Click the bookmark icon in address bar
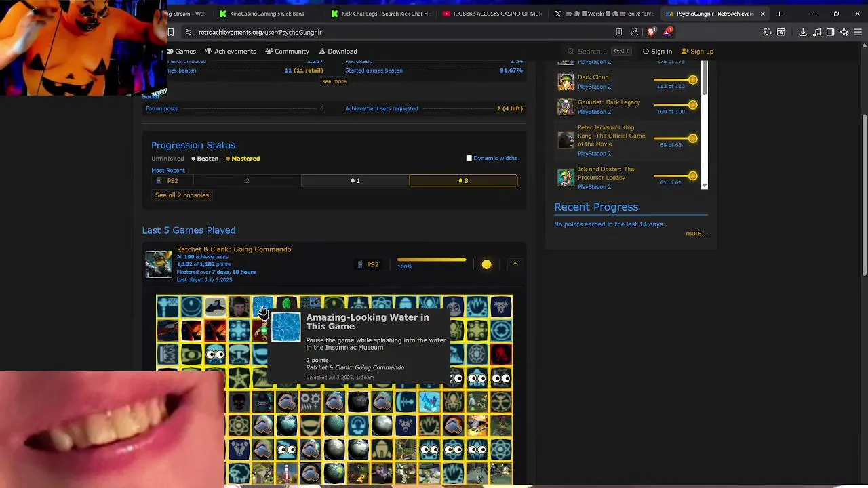 click(171, 32)
